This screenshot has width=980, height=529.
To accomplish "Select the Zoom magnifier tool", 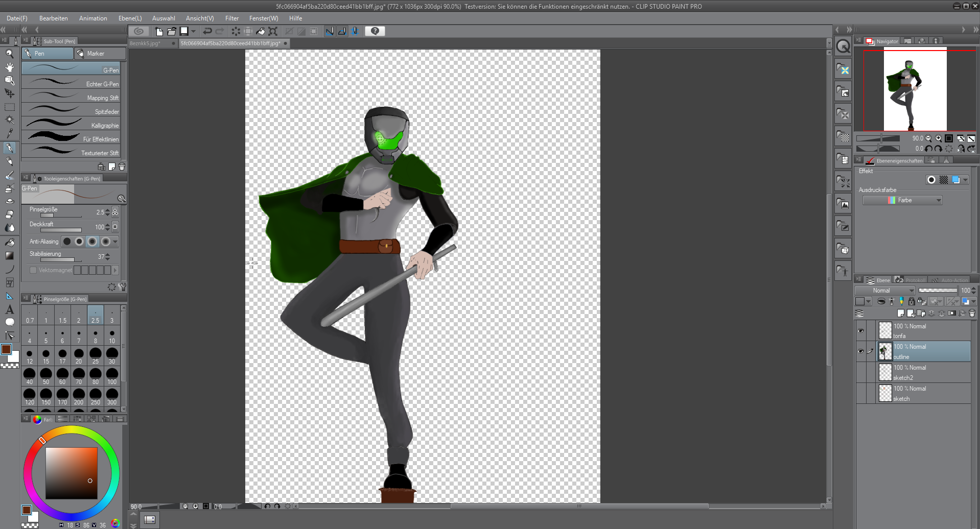I will tap(9, 54).
